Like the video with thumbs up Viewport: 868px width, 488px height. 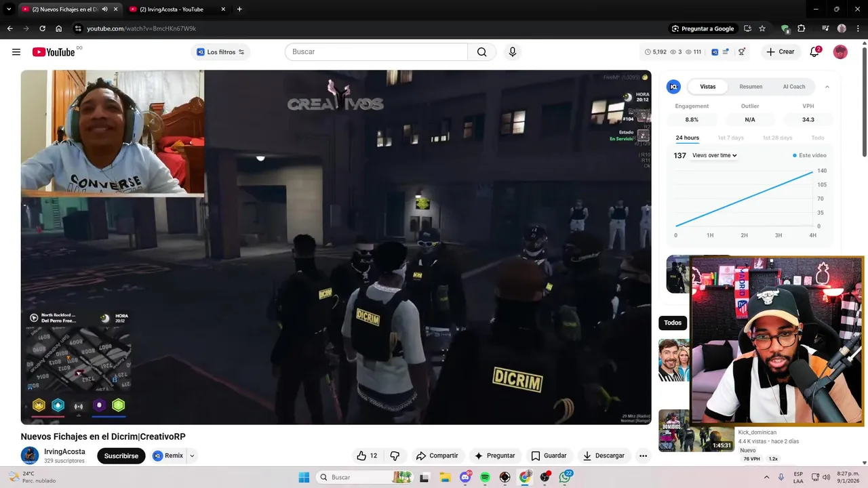pos(367,455)
